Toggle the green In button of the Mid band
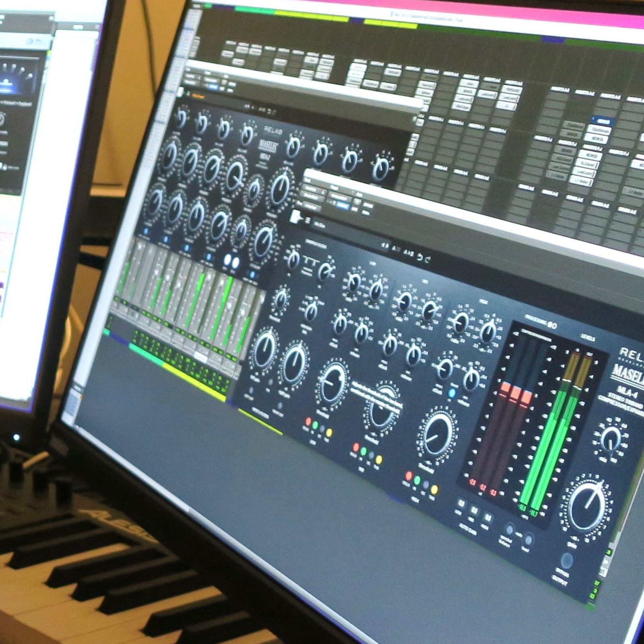Image resolution: width=644 pixels, height=644 pixels. tap(364, 451)
